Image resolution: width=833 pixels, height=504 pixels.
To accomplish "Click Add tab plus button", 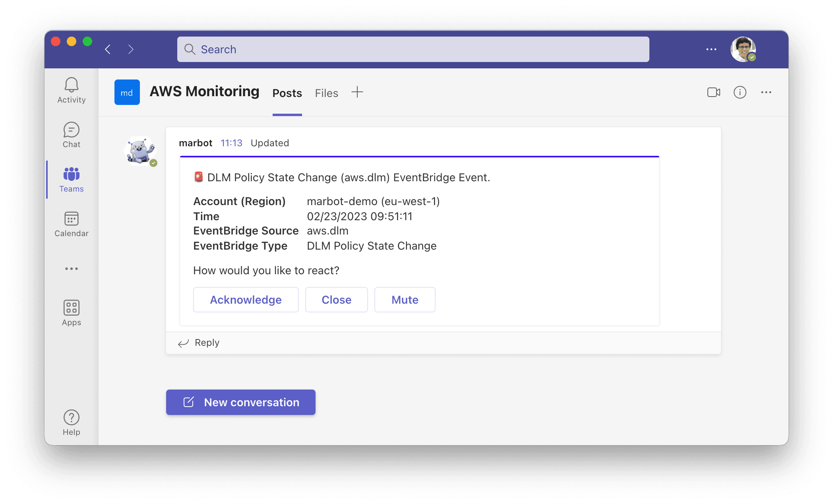I will tap(357, 92).
